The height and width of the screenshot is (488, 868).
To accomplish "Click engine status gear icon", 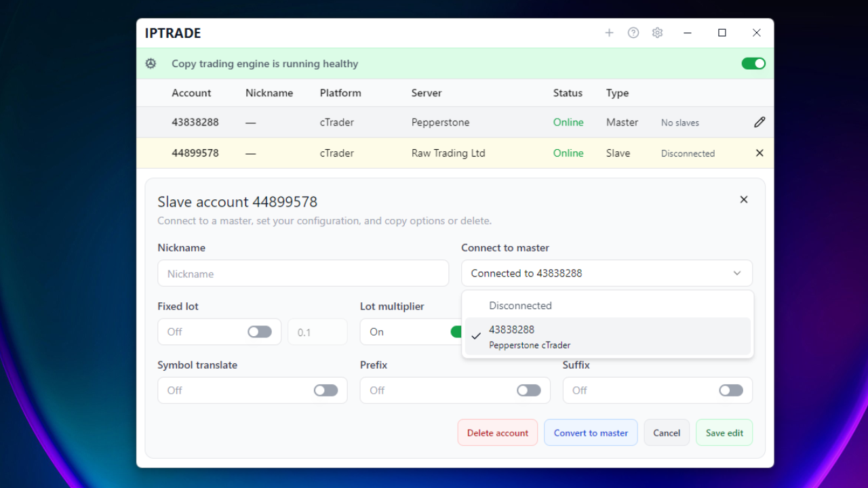I will pyautogui.click(x=151, y=64).
